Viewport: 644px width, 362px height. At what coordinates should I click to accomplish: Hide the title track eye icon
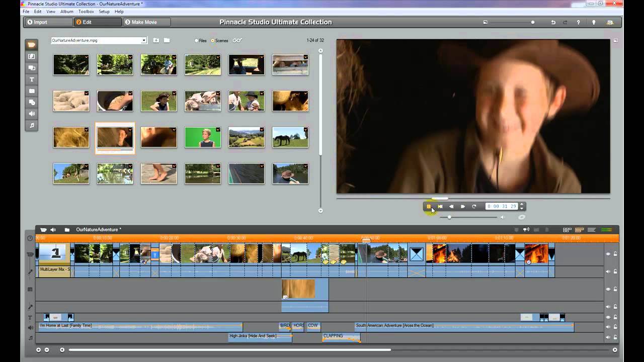[608, 317]
